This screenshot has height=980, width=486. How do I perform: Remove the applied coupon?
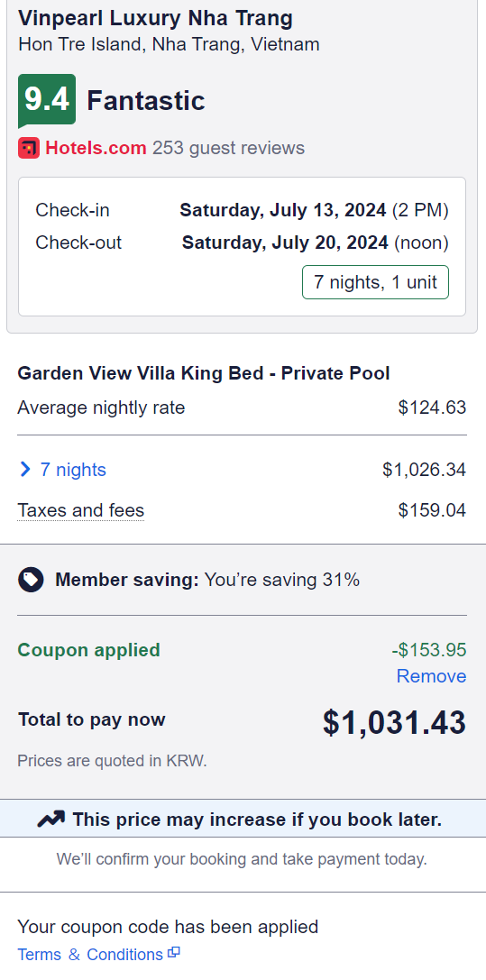tap(431, 676)
